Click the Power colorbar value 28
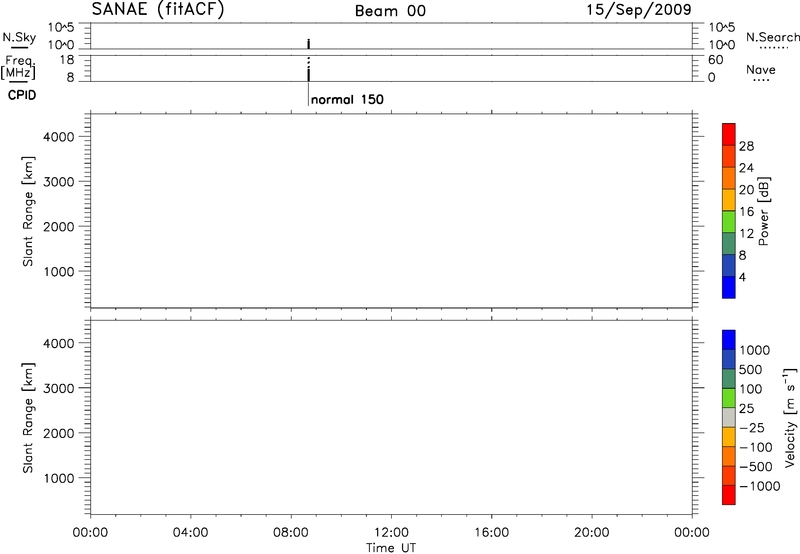This screenshot has width=800, height=554. tap(746, 146)
